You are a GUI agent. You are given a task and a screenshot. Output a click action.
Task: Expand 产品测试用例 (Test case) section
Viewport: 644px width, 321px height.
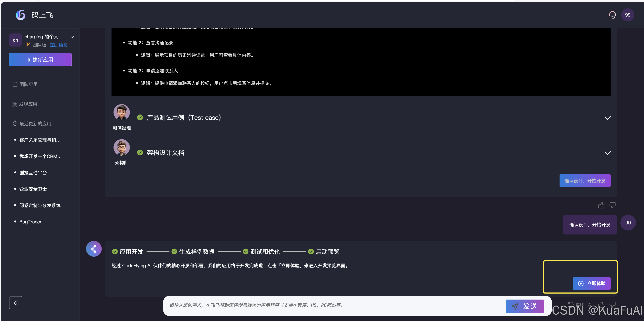tap(607, 118)
